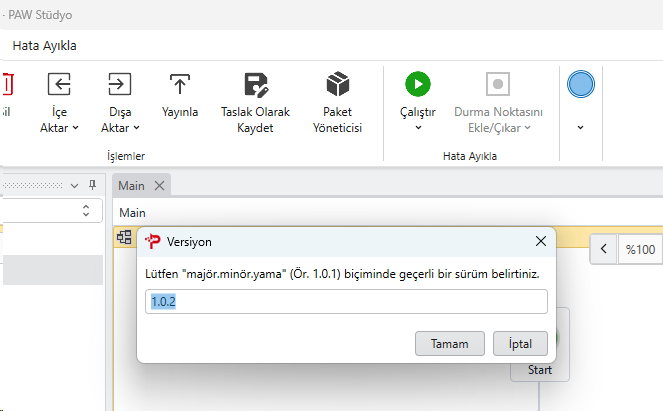Confirm version with Tamam button

[x=449, y=344]
